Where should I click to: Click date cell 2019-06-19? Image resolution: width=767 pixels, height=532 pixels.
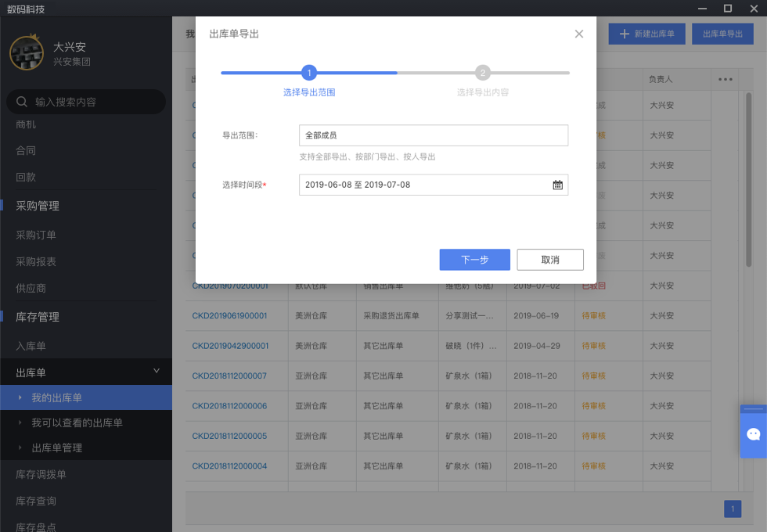pos(536,316)
